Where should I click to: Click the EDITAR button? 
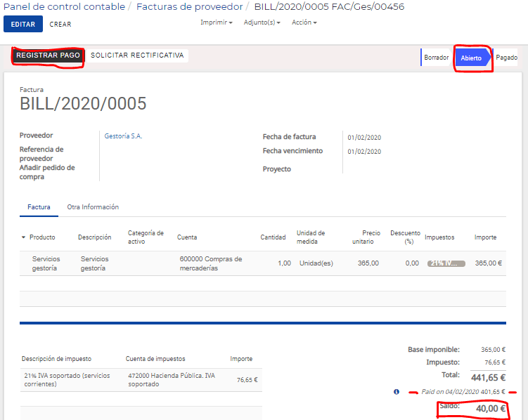(x=23, y=24)
